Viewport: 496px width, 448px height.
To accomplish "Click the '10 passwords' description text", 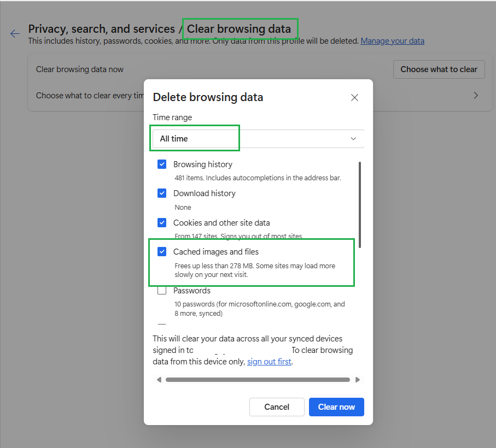I will point(259,309).
